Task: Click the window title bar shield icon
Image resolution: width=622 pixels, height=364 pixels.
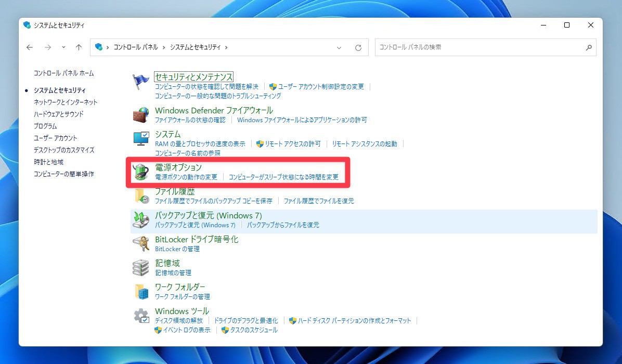Action: pyautogui.click(x=27, y=25)
